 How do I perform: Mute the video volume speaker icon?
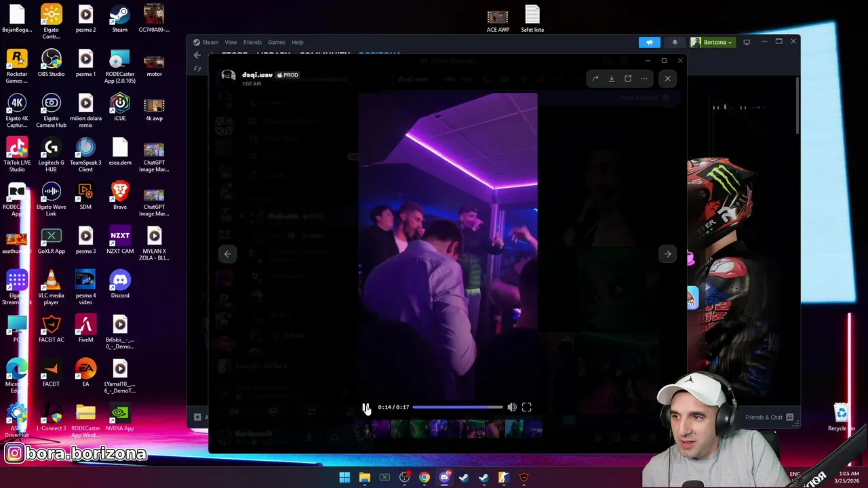512,407
